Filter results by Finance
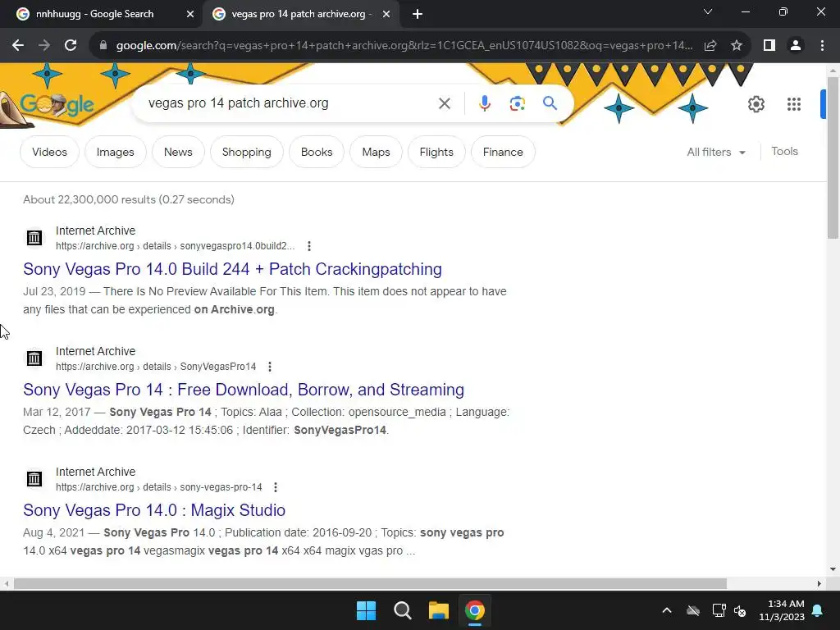The height and width of the screenshot is (630, 840). 503,152
